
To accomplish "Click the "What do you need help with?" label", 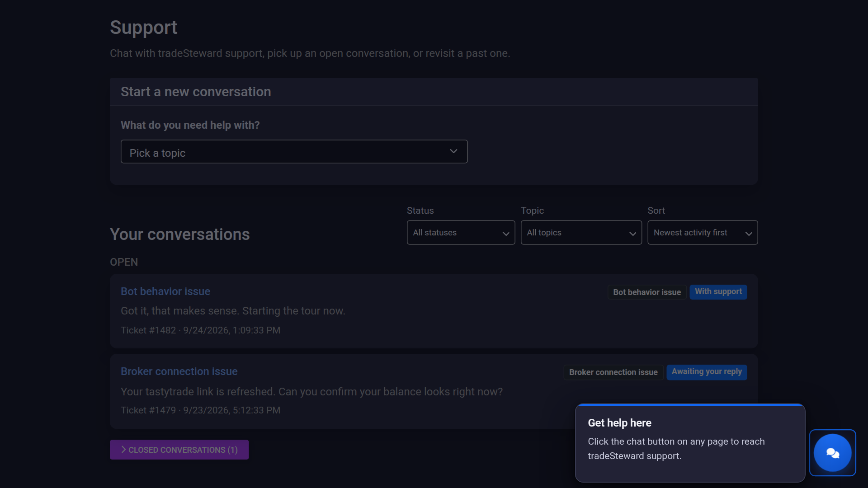I will 190,125.
